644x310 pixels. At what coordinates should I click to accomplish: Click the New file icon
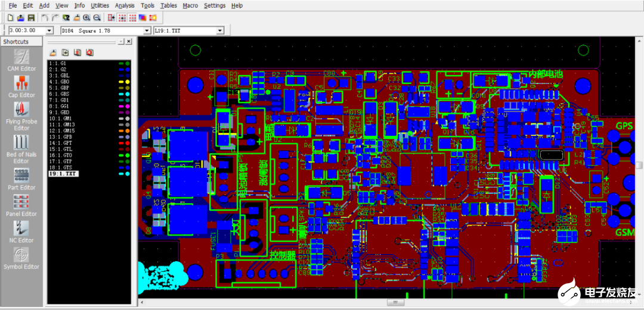point(11,18)
